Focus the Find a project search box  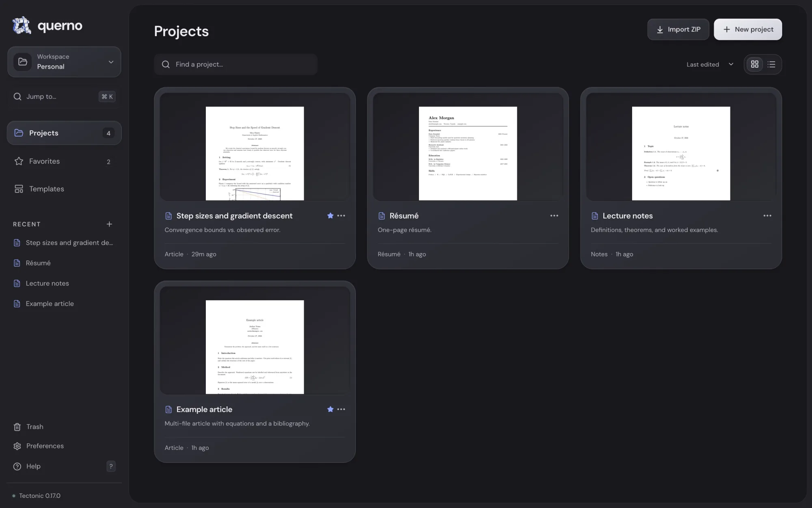[x=235, y=64]
